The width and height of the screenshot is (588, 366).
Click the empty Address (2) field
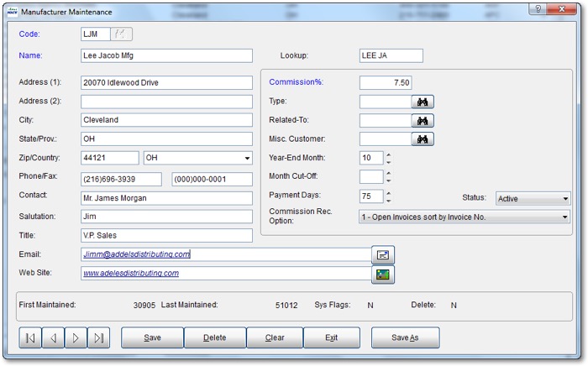166,102
